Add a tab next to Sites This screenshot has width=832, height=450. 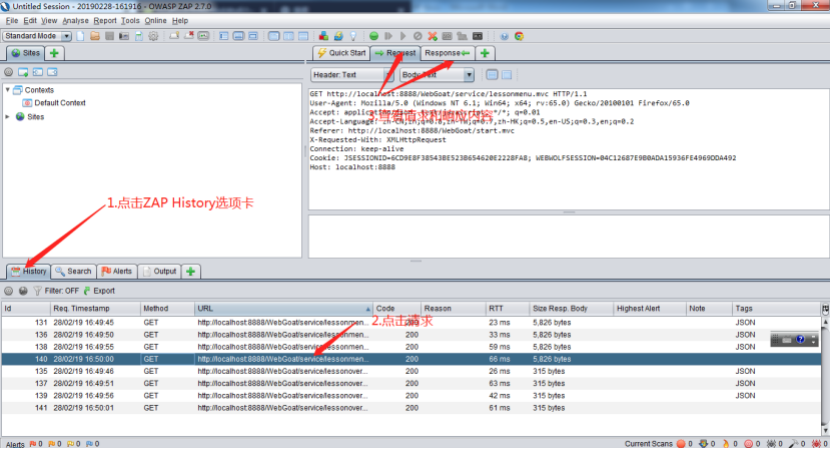(x=54, y=53)
